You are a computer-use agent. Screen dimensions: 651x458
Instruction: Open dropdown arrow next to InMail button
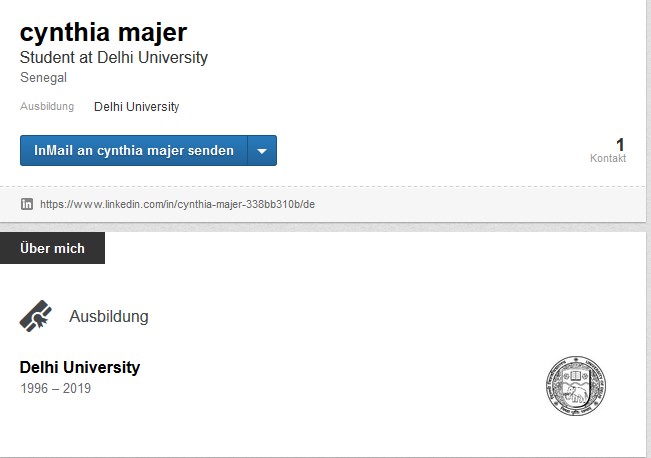(x=262, y=151)
